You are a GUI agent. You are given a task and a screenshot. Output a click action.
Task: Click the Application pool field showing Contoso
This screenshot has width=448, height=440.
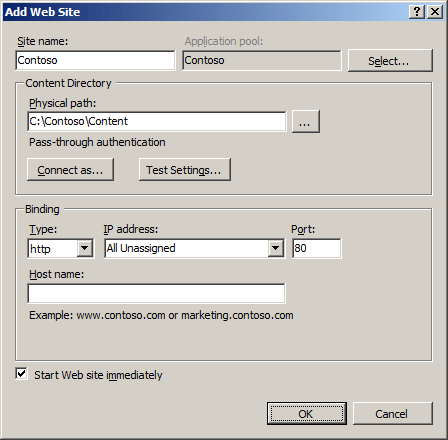click(262, 60)
